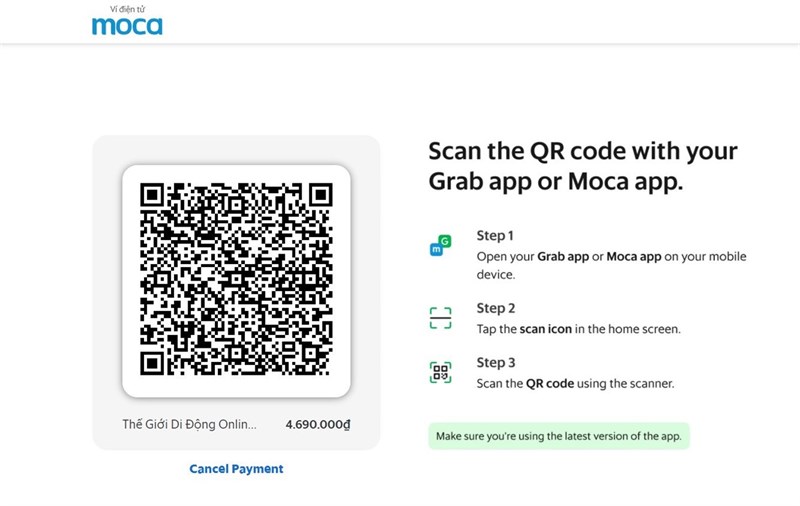Click the green latest version notice banner
The image size is (800, 506).
point(559,436)
